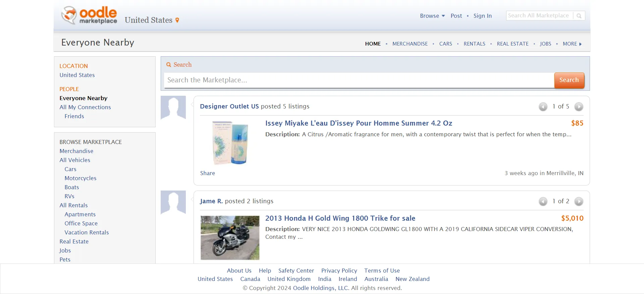Switch to Ireland in footer
644x294 pixels.
(x=348, y=279)
